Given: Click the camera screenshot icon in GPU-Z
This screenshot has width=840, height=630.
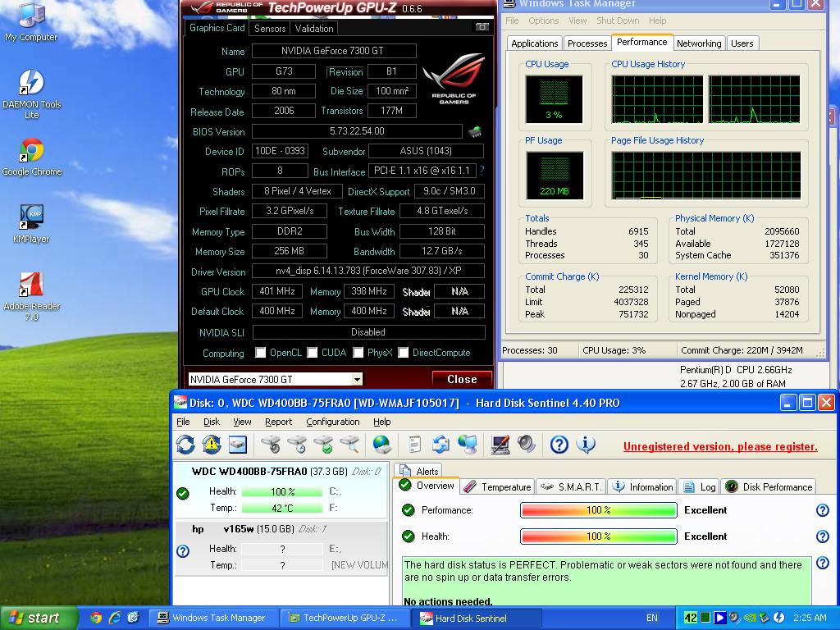Looking at the screenshot, I should pyautogui.click(x=482, y=27).
